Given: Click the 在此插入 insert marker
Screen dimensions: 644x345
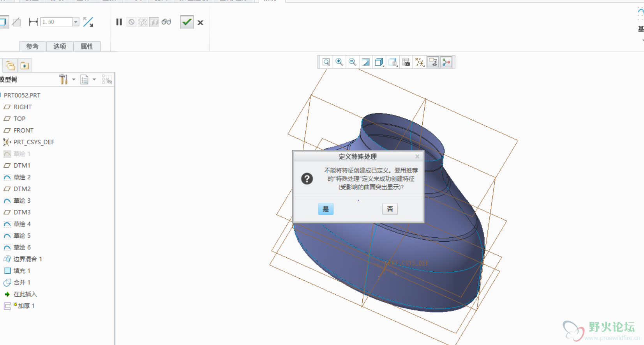Looking at the screenshot, I should coord(25,294).
